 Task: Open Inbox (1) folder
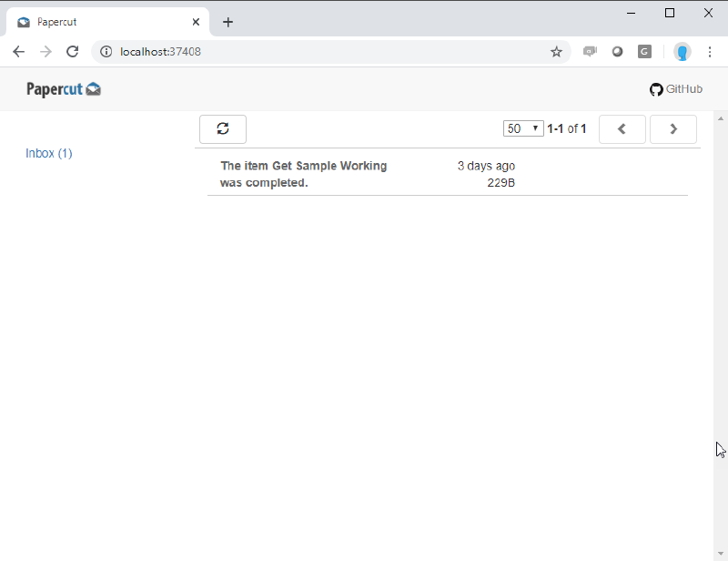point(49,153)
